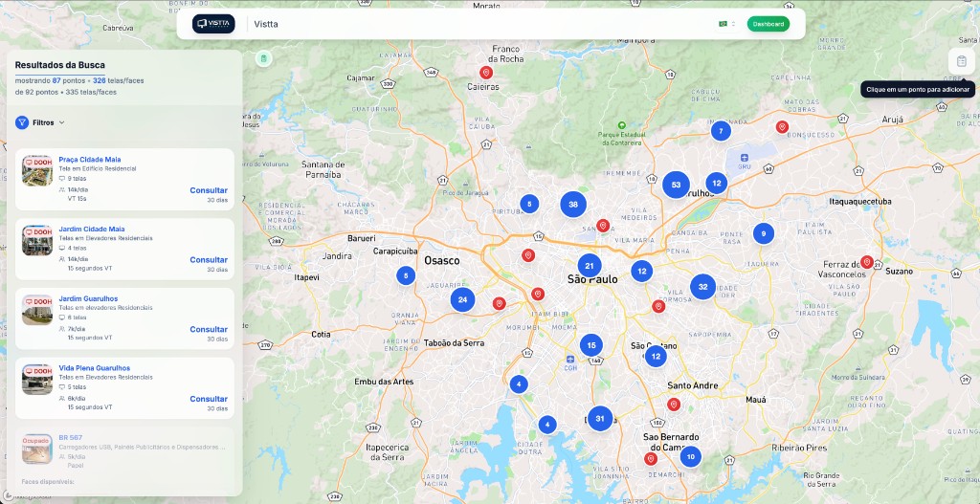Select red pin left of cluster 10

[651, 459]
